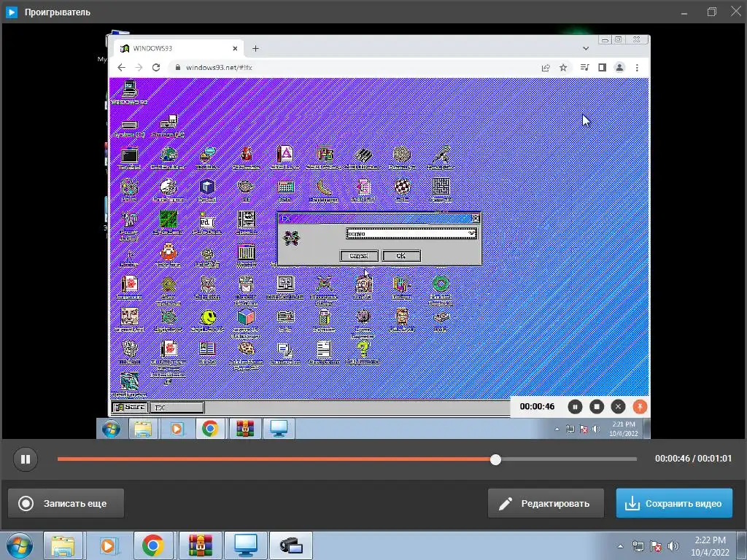Click the volume speaker tray icon
Viewport: 747px width, 560px height.
[x=673, y=546]
